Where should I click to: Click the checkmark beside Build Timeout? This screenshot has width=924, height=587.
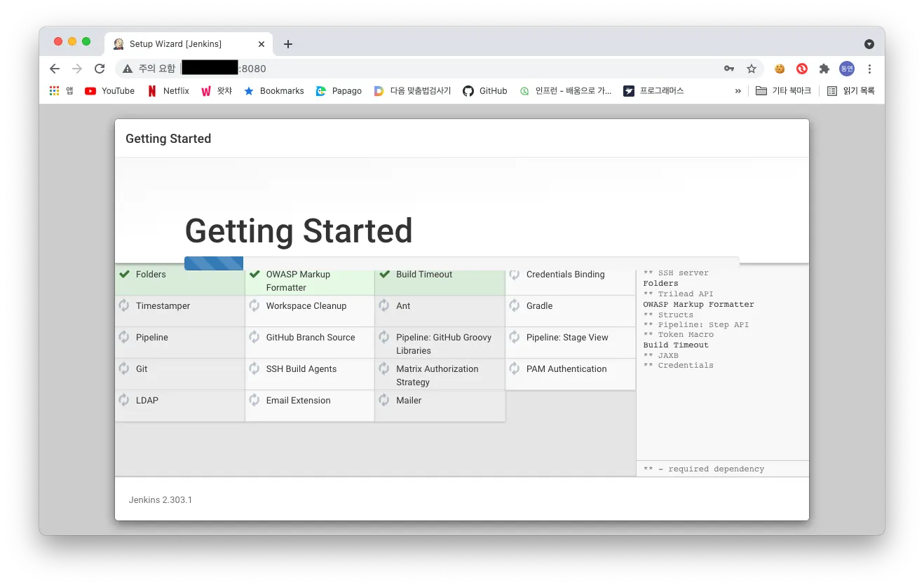pos(384,274)
